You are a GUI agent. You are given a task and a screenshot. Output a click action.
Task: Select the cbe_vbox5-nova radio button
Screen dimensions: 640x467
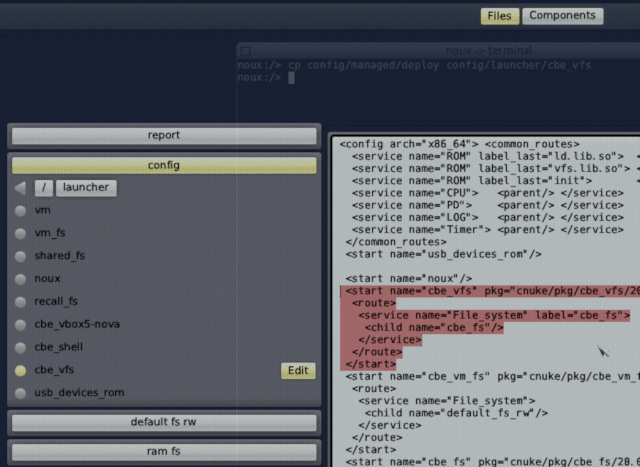tap(20, 325)
